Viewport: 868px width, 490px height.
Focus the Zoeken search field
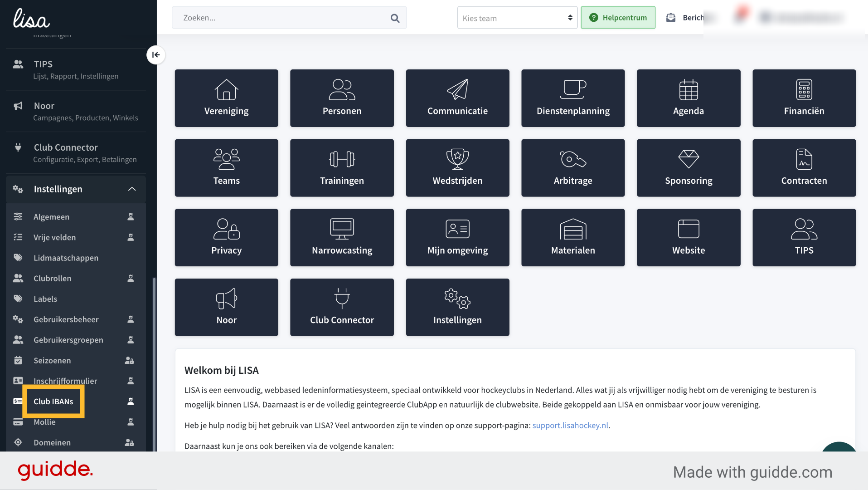pos(289,18)
